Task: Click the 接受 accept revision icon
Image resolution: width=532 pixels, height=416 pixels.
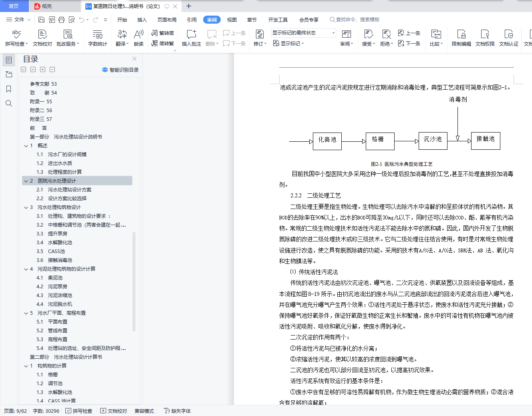Action: click(368, 34)
